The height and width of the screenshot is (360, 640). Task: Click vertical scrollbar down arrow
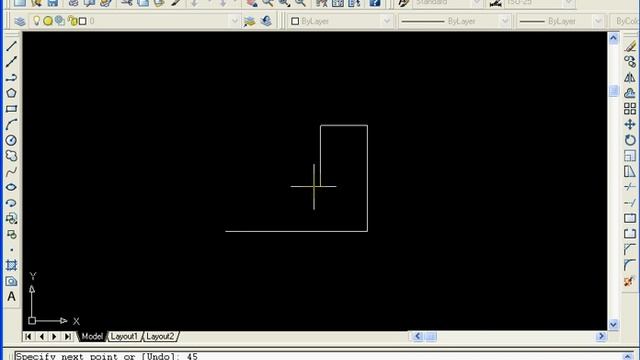[x=613, y=325]
